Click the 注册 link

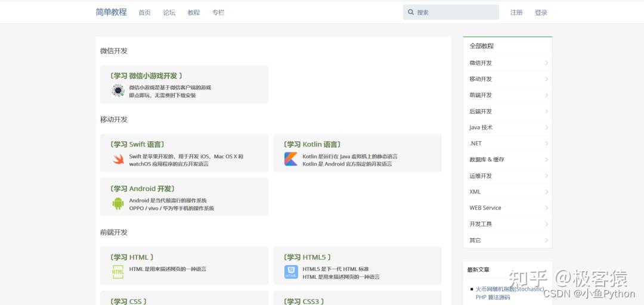[516, 13]
